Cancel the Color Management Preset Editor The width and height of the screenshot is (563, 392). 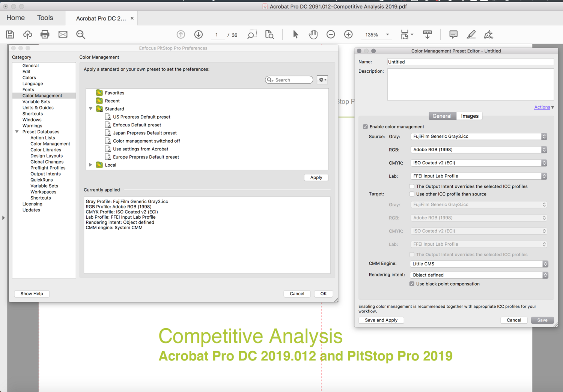coord(514,320)
